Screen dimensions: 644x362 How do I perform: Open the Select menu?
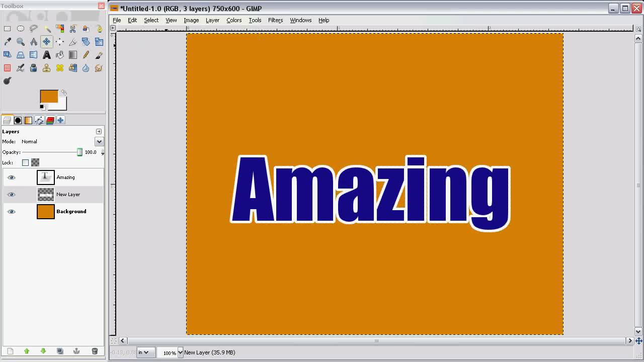tap(151, 20)
